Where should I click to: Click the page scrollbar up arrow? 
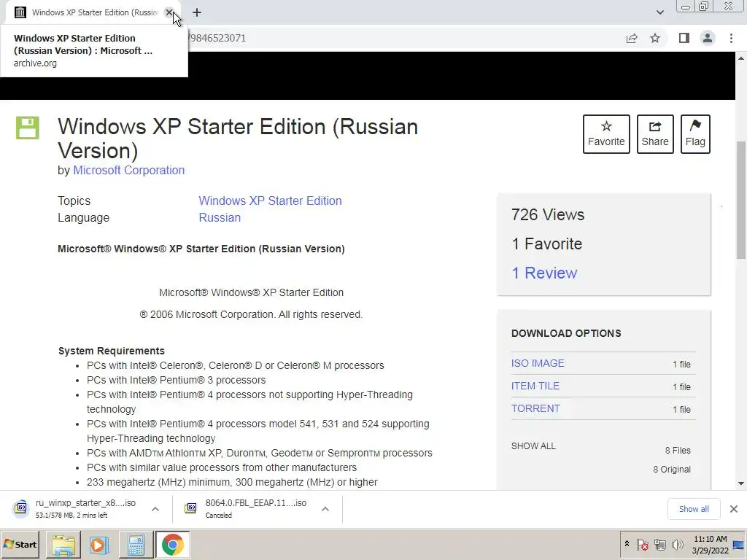click(741, 58)
